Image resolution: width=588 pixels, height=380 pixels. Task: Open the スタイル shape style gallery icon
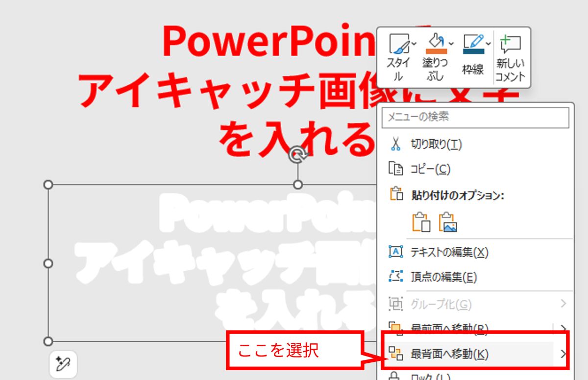point(399,45)
